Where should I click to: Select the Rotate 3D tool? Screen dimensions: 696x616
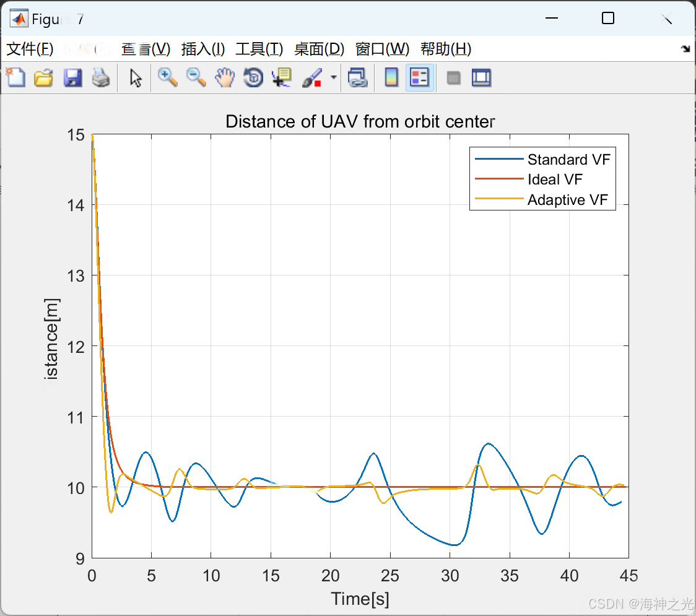[253, 77]
